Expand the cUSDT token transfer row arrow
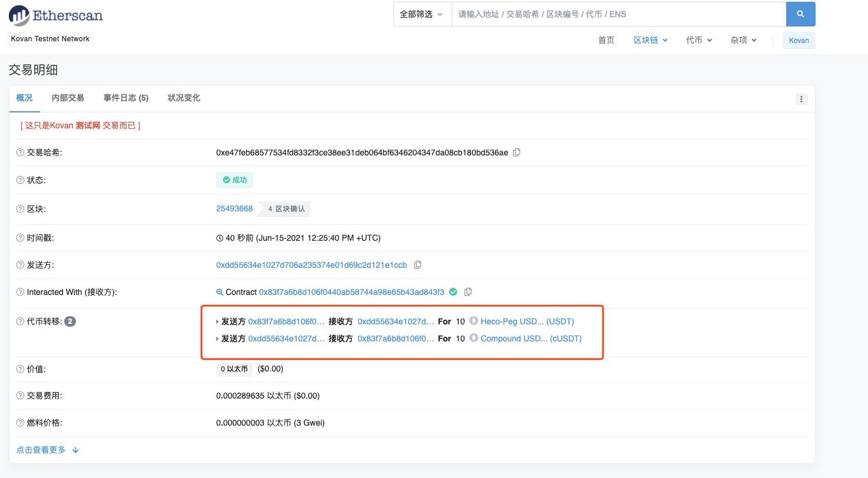Image resolution: width=868 pixels, height=478 pixels. tap(217, 339)
